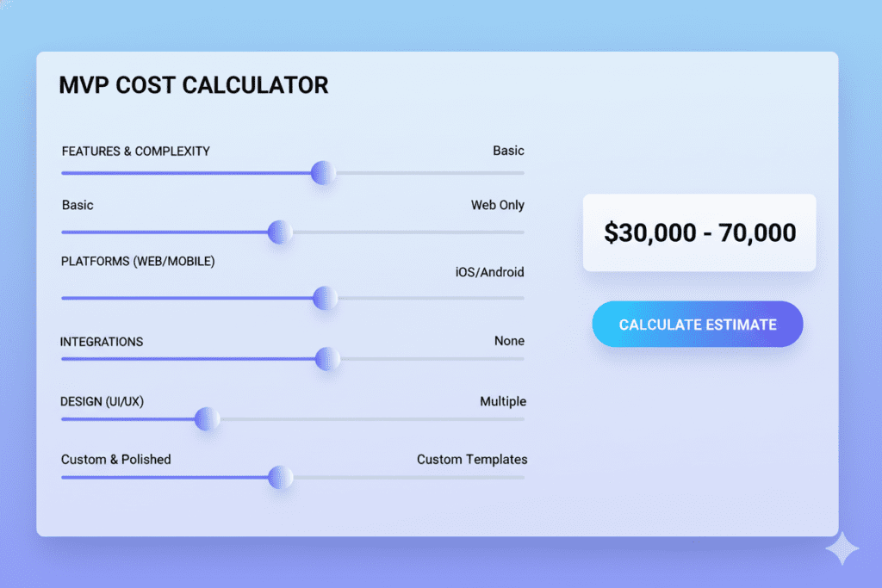The width and height of the screenshot is (882, 588).
Task: Click the Custom & Polished label
Action: click(x=116, y=460)
